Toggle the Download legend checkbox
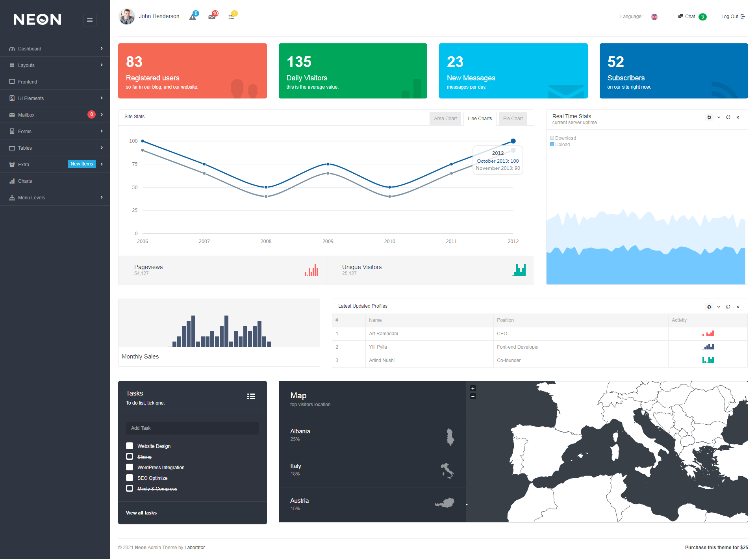Screen dimensions: 756x559 coord(552,138)
